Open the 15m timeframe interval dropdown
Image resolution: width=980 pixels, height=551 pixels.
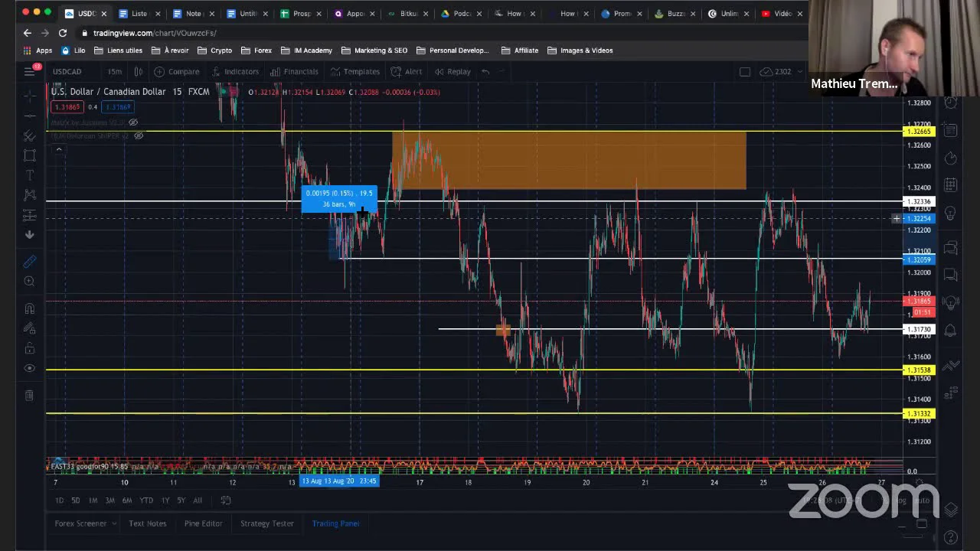pos(114,71)
